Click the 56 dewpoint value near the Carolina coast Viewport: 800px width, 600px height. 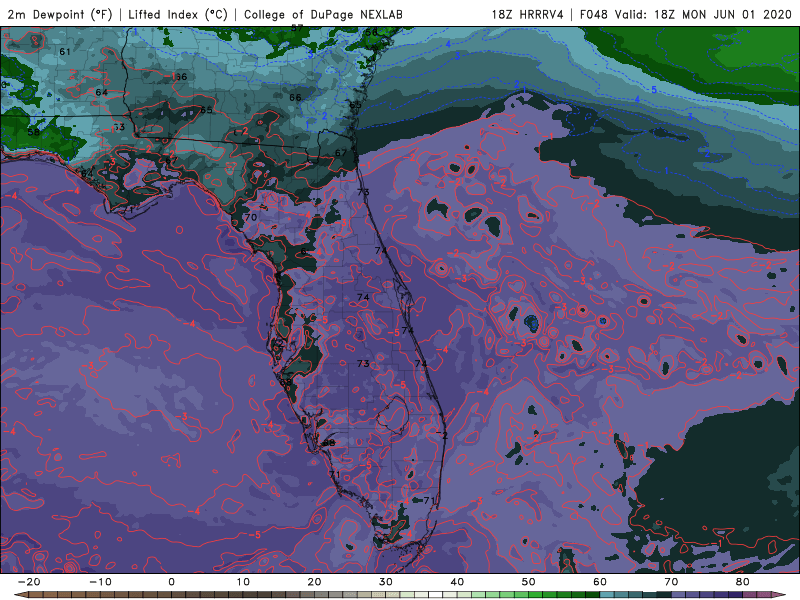click(x=371, y=33)
